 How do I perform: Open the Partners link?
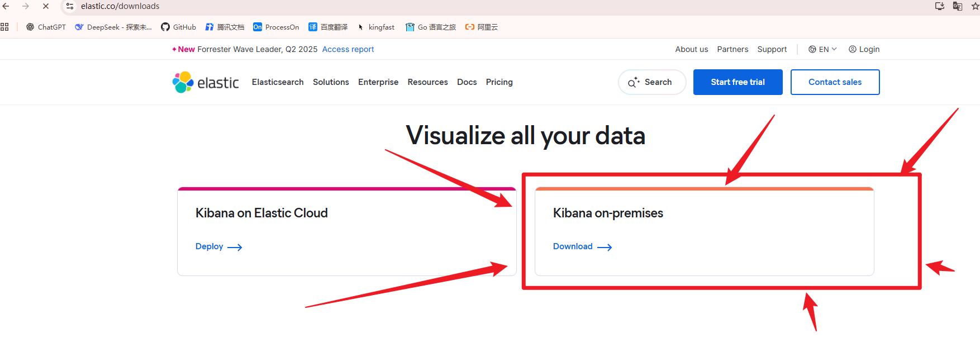coord(732,49)
